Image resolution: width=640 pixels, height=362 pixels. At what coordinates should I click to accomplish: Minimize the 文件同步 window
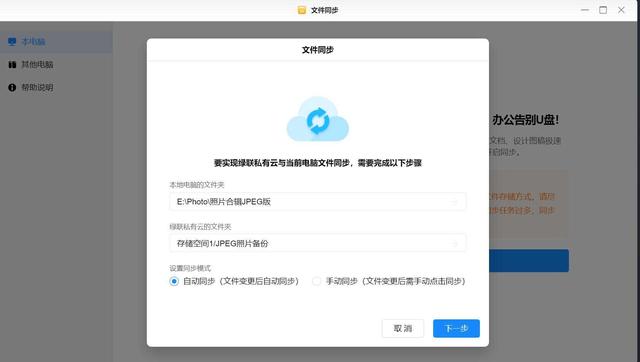tap(585, 10)
